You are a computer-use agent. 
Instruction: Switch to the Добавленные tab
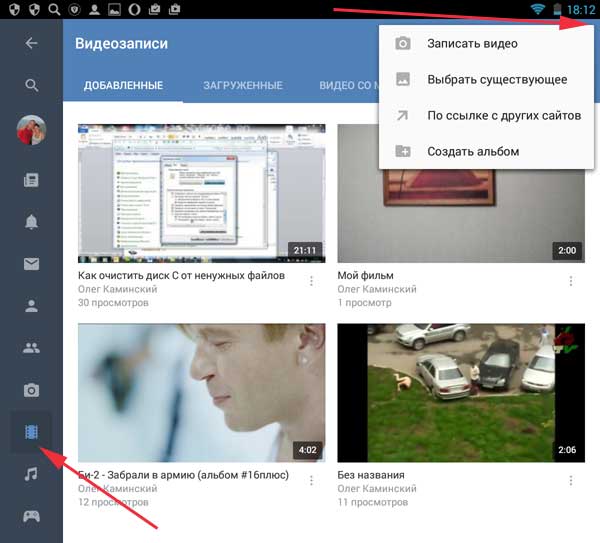click(x=123, y=86)
